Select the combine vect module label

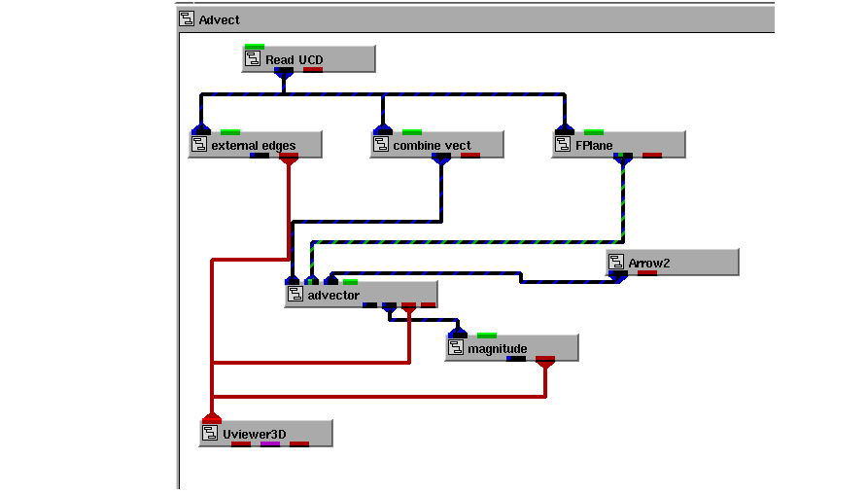pos(432,146)
